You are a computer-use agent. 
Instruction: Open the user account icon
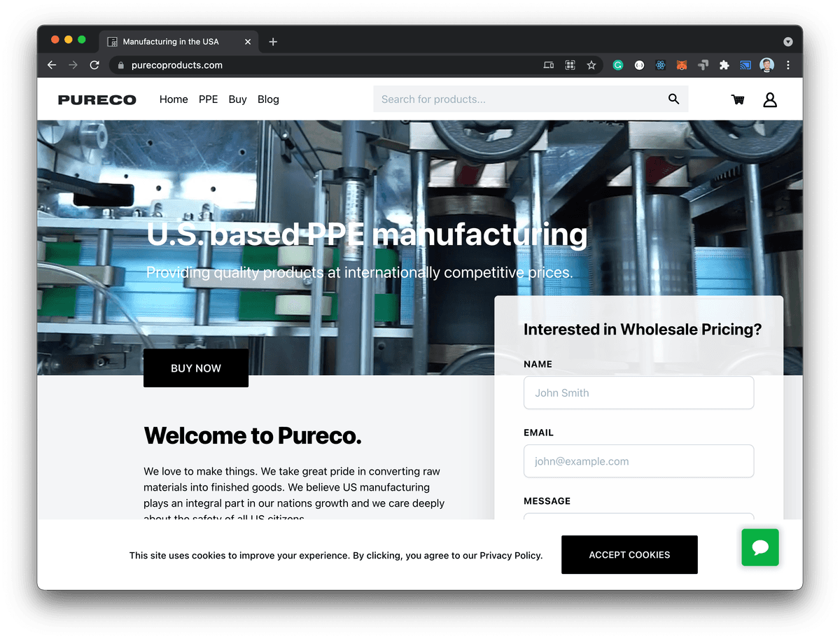point(770,99)
